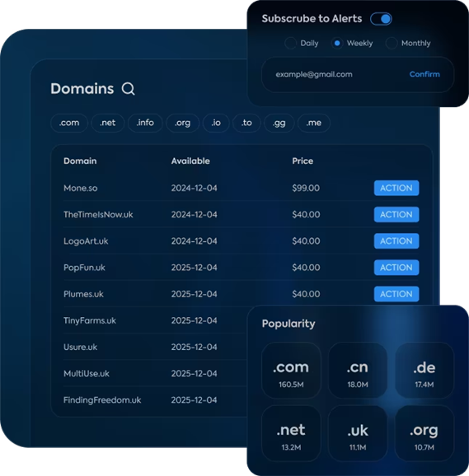
Task: Click ACTION button for Plumes.uk
Action: (x=396, y=294)
